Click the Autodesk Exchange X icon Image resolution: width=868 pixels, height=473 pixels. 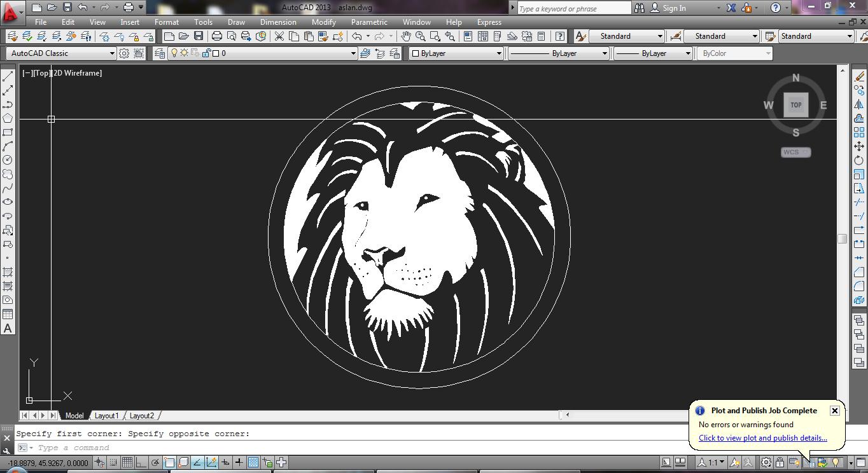(731, 8)
